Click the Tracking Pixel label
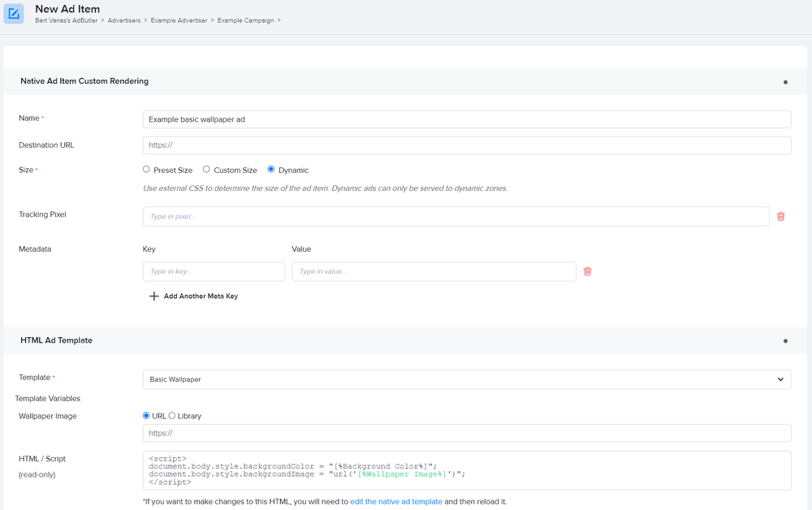Image resolution: width=812 pixels, height=510 pixels. coord(42,214)
